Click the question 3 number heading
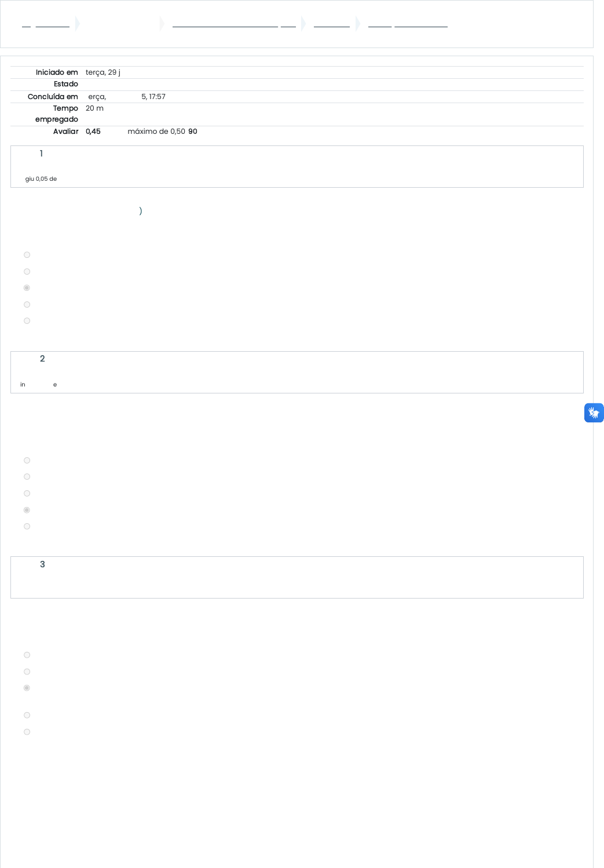The width and height of the screenshot is (604, 868). coord(42,564)
